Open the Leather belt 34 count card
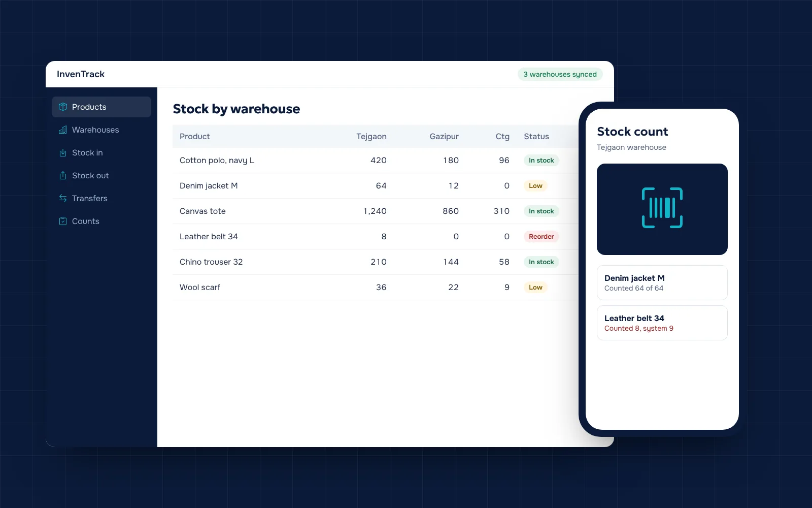This screenshot has height=508, width=812. point(662,323)
